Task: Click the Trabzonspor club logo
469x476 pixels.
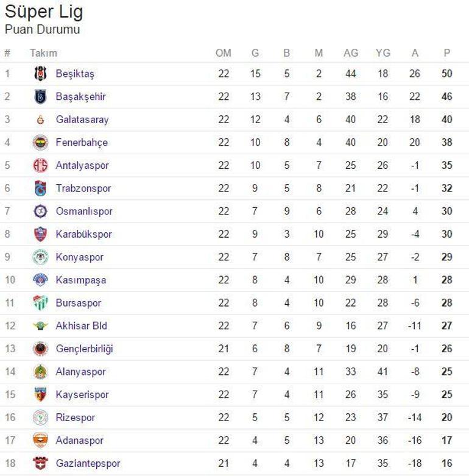Action: click(40, 188)
